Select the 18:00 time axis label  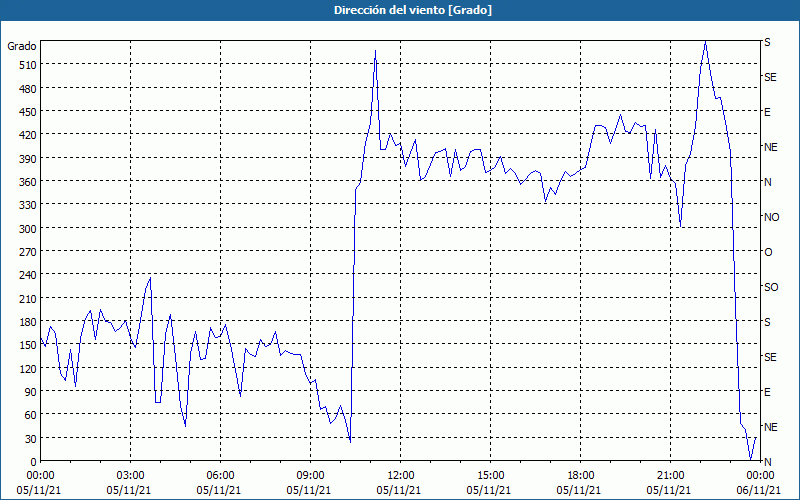click(581, 476)
